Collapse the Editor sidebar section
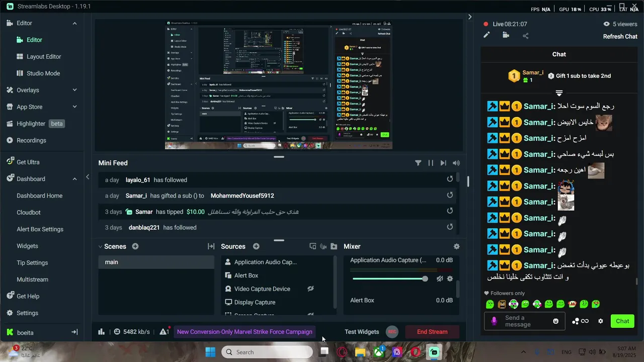 click(74, 23)
